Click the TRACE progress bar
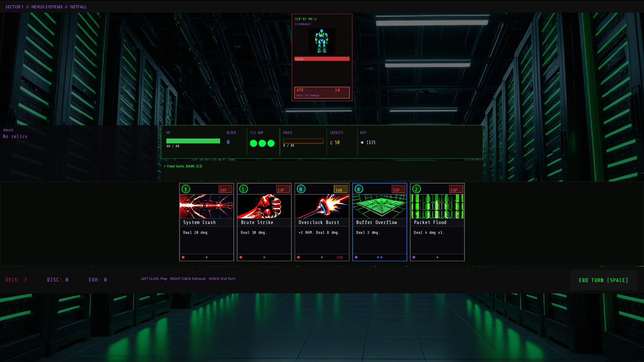644x362 pixels. [x=303, y=141]
